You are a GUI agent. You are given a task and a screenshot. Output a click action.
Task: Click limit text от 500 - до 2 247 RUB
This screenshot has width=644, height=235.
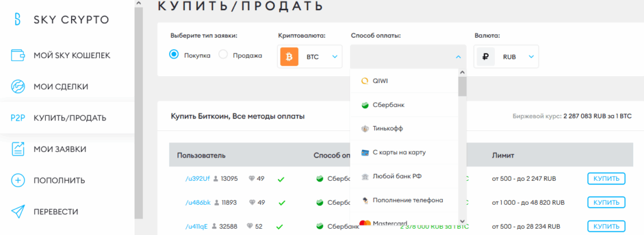[x=524, y=179]
